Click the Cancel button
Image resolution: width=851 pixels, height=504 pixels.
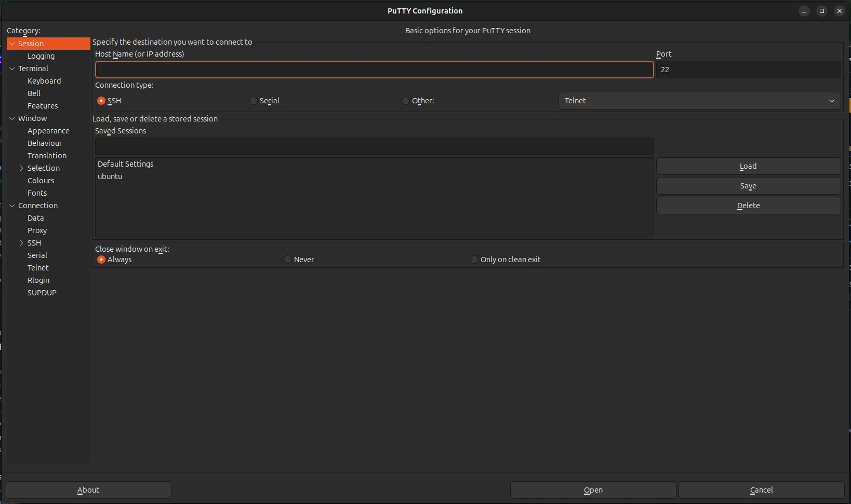[x=761, y=490]
